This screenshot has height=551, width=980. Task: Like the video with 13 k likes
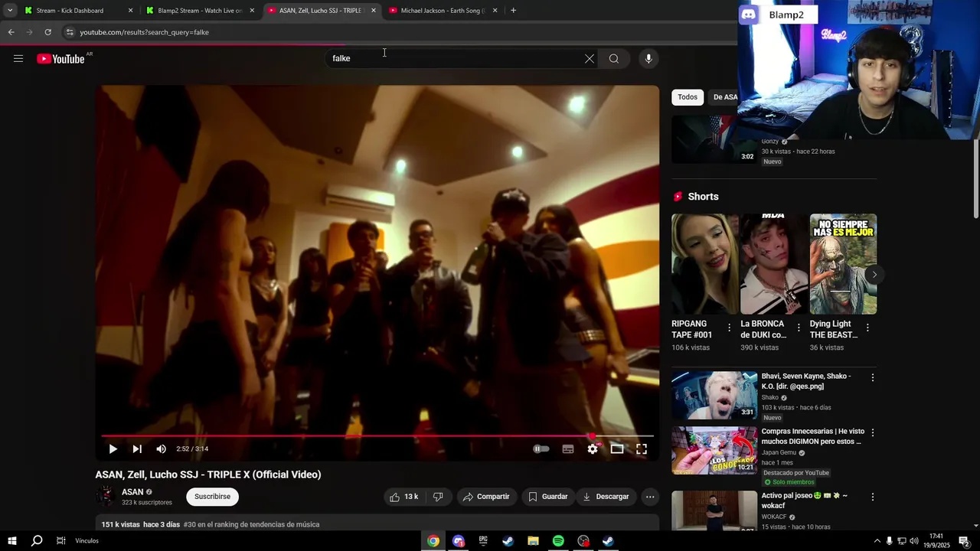tap(404, 497)
